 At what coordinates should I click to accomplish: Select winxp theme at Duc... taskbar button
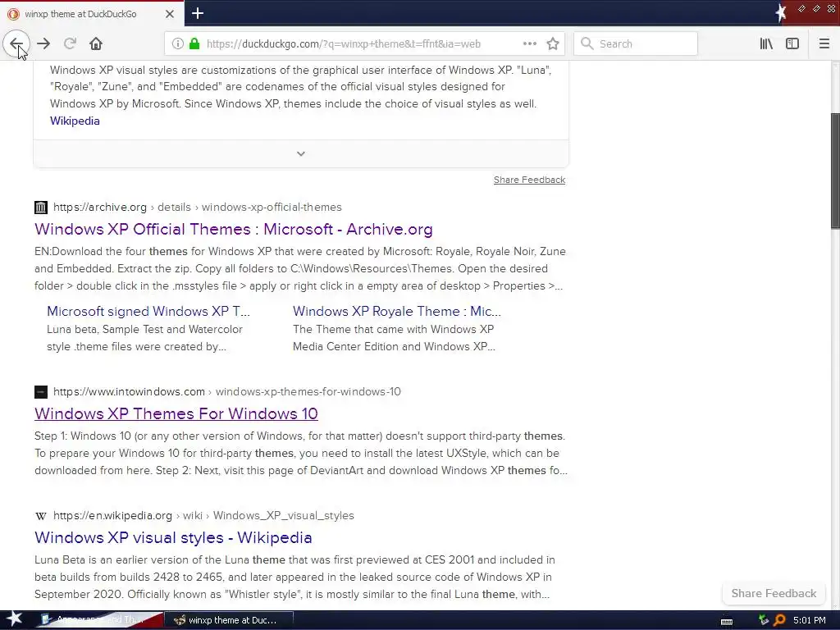click(229, 620)
